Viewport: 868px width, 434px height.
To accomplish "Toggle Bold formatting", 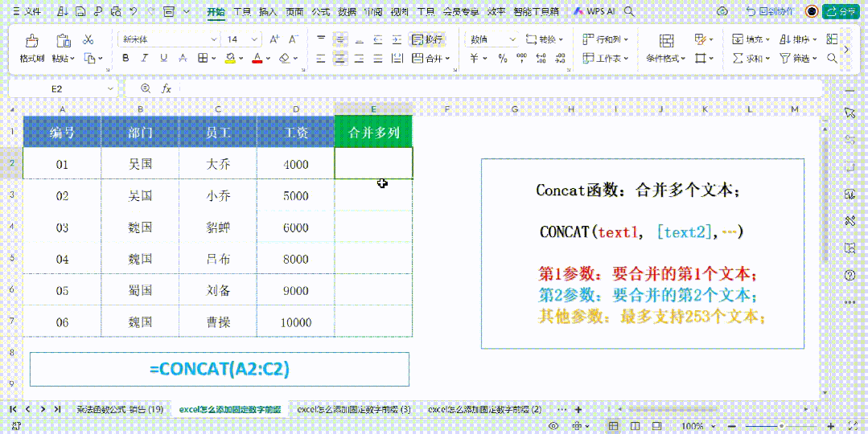I will [125, 58].
